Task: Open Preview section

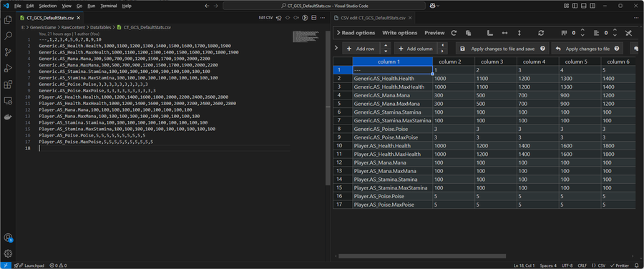Action: (x=434, y=33)
